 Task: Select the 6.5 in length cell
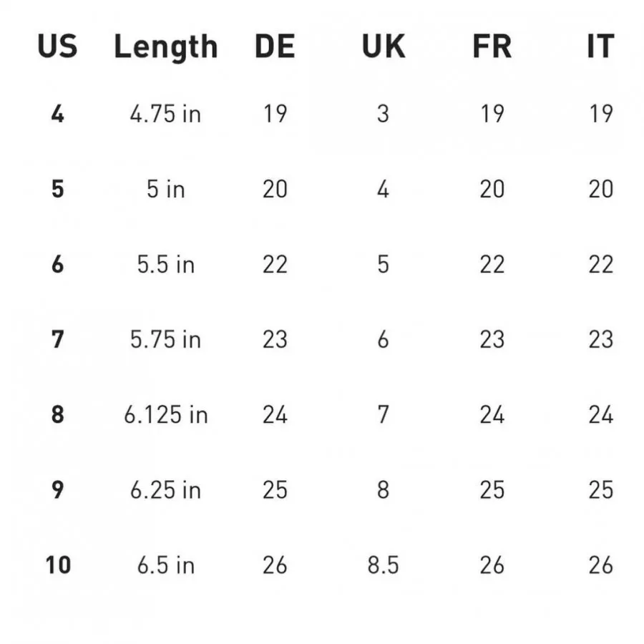coord(165,565)
